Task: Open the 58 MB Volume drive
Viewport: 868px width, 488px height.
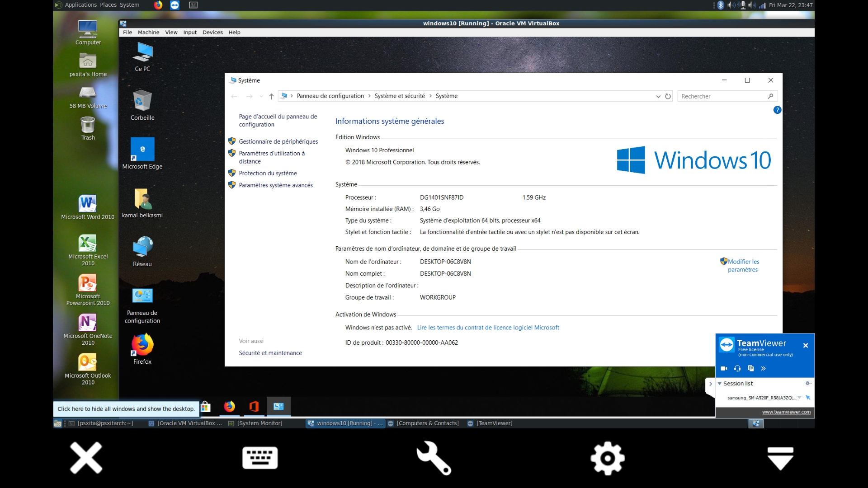Action: (x=88, y=97)
